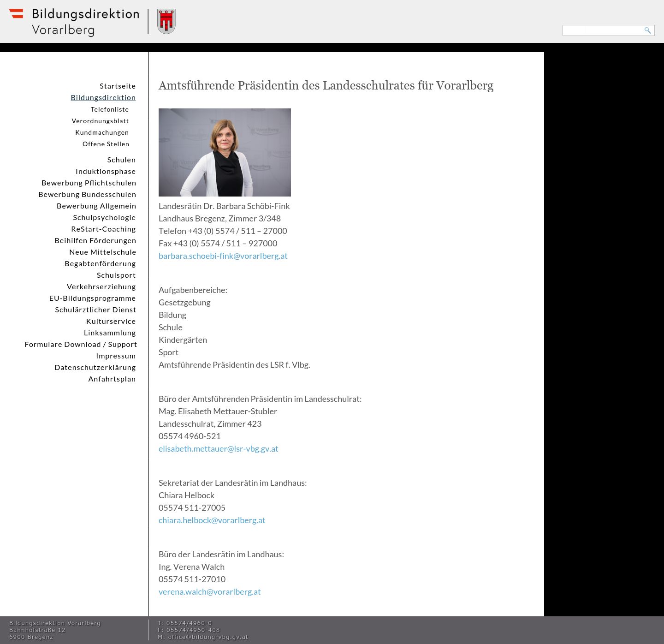This screenshot has height=644, width=664.
Task: Click 'Landesschulrat, Zimmer 423' text
Action: click(210, 423)
